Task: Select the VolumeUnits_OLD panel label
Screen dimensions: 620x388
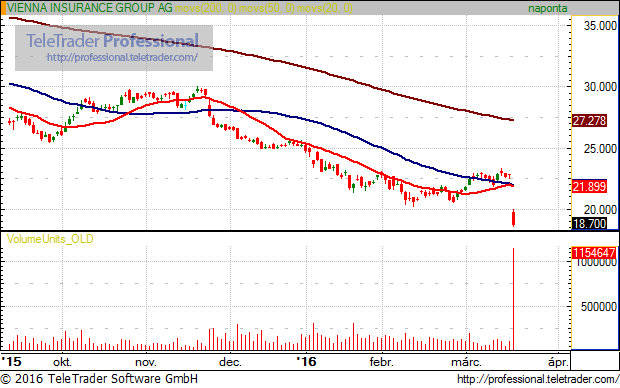Action: tap(50, 239)
